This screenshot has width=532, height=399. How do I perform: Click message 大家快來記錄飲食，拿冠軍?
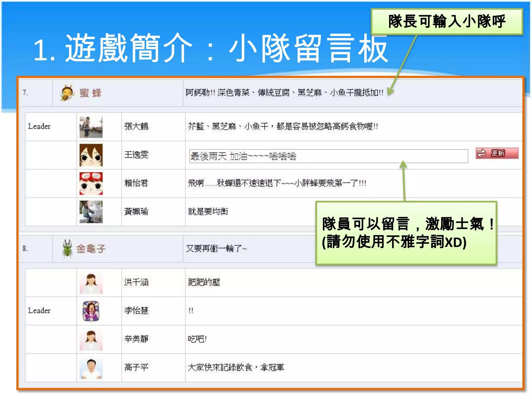(x=236, y=367)
